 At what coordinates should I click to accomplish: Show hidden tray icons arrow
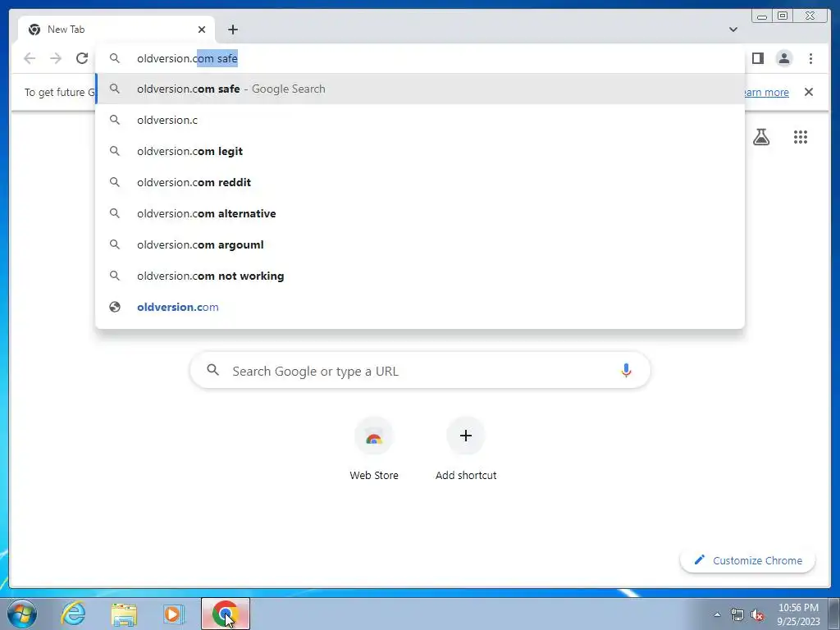click(717, 614)
